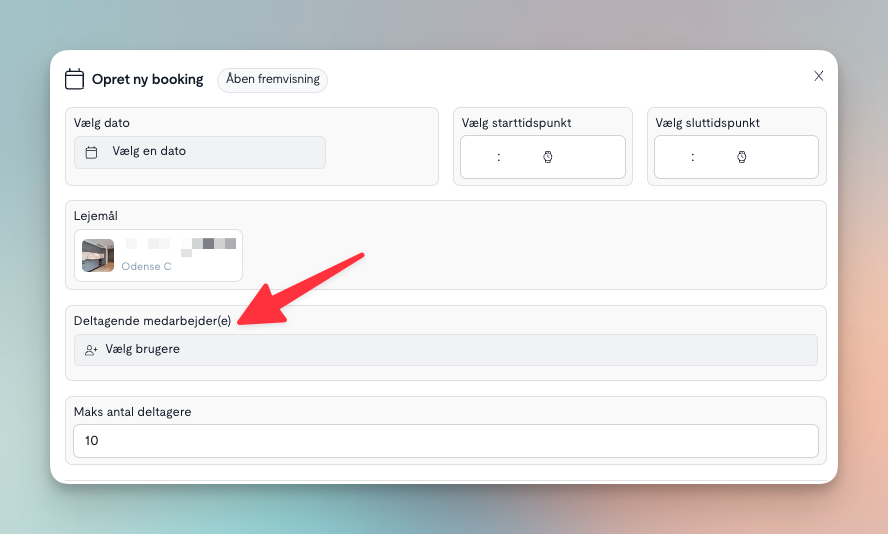The height and width of the screenshot is (534, 888).
Task: Click the Odense C property thumbnail
Action: [98, 255]
